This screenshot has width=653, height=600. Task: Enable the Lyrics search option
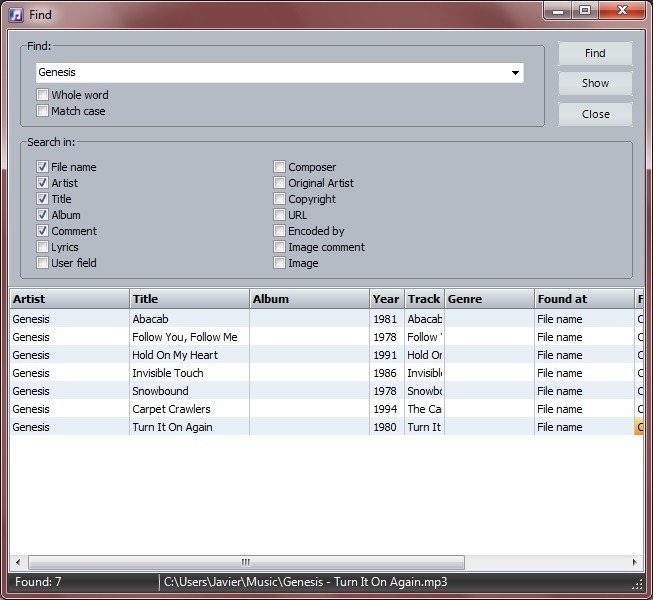tap(42, 247)
